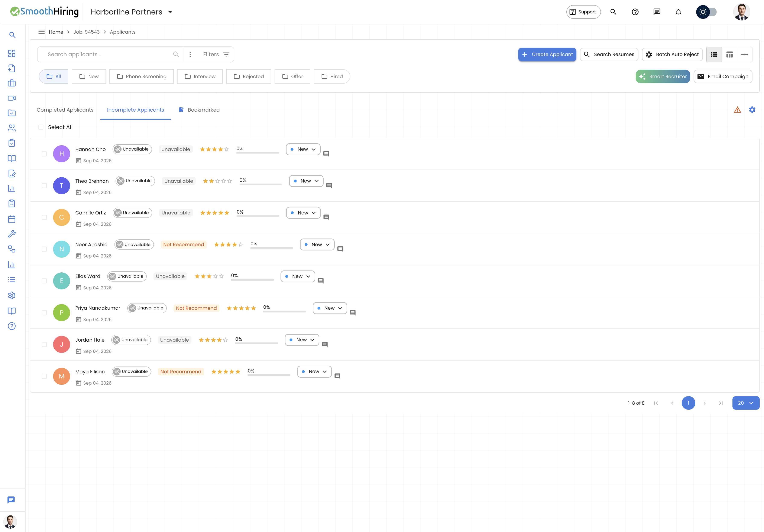This screenshot has height=532, width=764.
Task: Open the sidebar dashboard grid icon
Action: pos(12,53)
